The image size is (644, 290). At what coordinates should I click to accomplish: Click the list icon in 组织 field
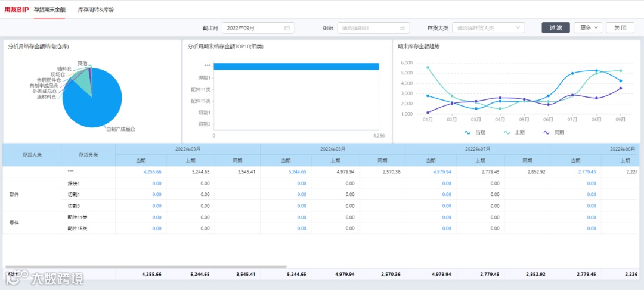click(402, 28)
